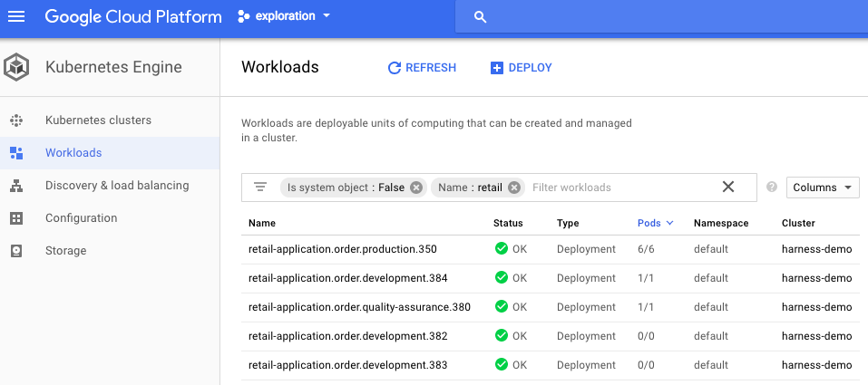
Task: Toggle the Pods column sort arrow
Action: coord(670,223)
